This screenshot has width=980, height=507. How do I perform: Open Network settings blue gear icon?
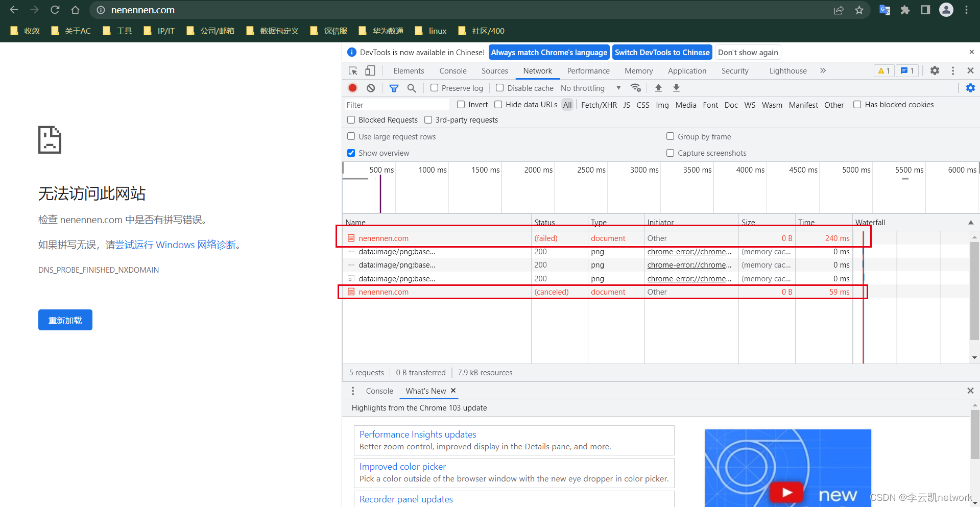coord(970,88)
